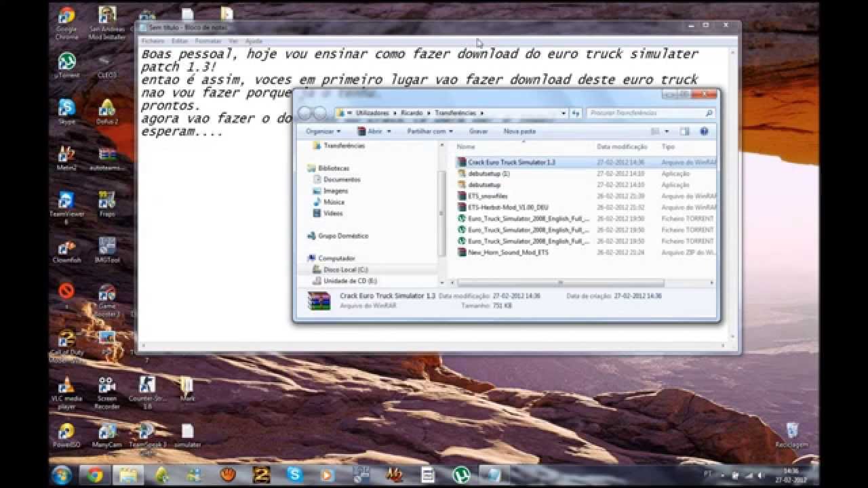Open Notepad Ficheiro menu
Image resolution: width=868 pixels, height=488 pixels.
point(153,41)
